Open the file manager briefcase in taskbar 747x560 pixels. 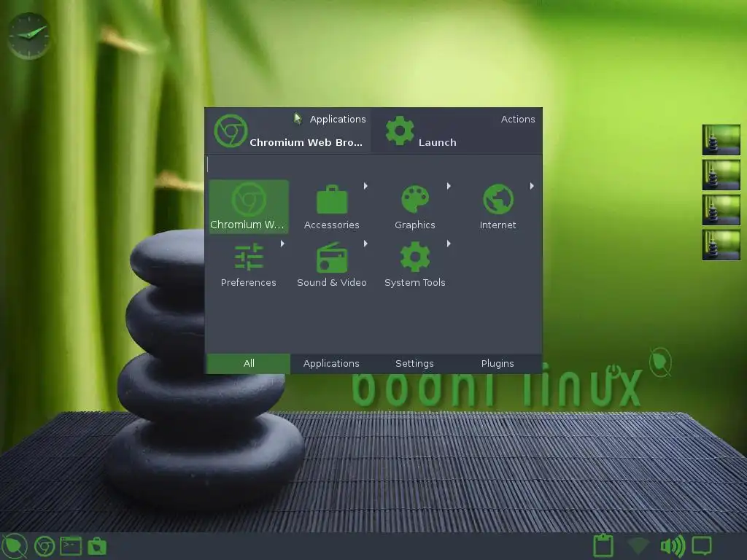(x=97, y=546)
